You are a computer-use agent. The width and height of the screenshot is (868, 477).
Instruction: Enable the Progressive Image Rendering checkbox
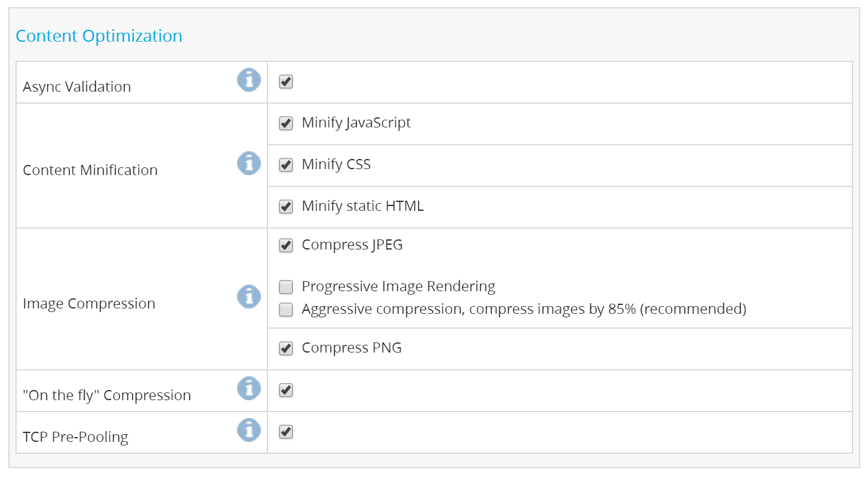tap(286, 287)
